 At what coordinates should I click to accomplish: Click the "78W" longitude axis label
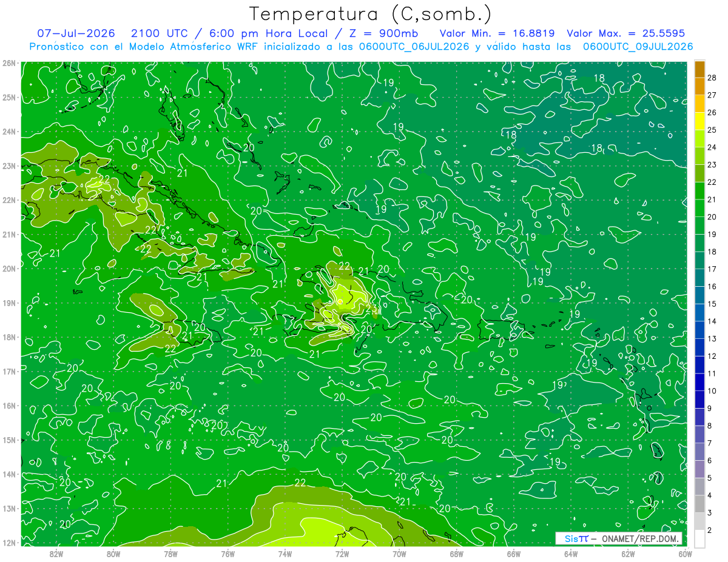(x=170, y=554)
